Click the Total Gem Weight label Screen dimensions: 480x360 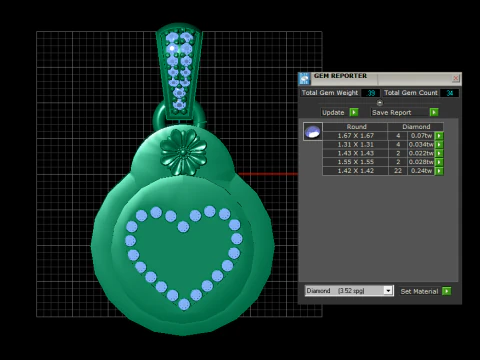[x=330, y=93]
